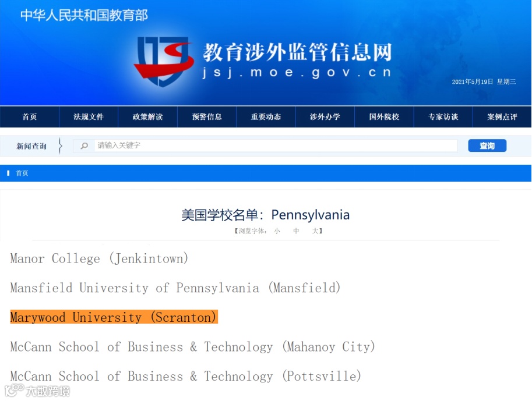Open the 专家访谈 menu item
Viewport: 532px width, 401px height.
click(x=443, y=117)
